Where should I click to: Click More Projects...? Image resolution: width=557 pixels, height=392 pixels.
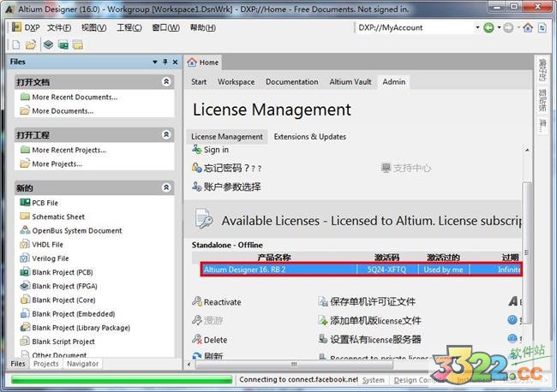[x=51, y=163]
